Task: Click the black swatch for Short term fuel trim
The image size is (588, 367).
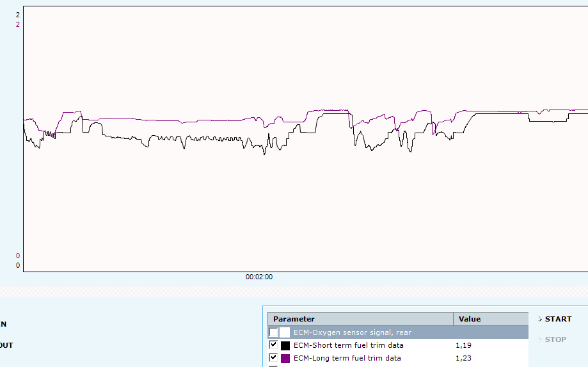Action: pos(285,345)
